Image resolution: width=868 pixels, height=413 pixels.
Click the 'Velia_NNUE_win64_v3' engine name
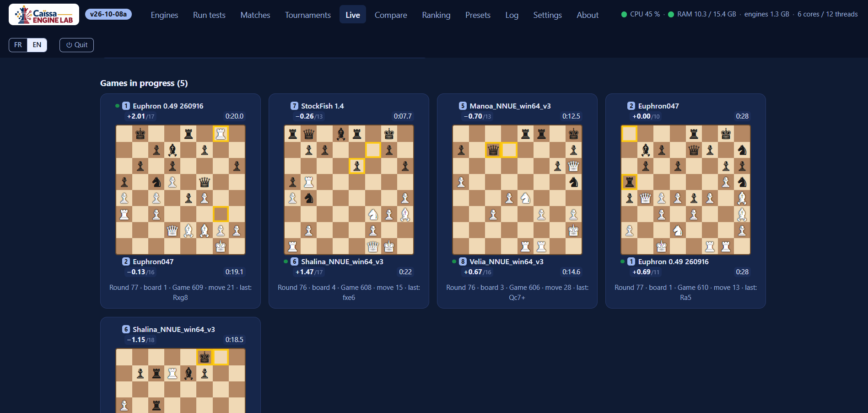point(507,261)
